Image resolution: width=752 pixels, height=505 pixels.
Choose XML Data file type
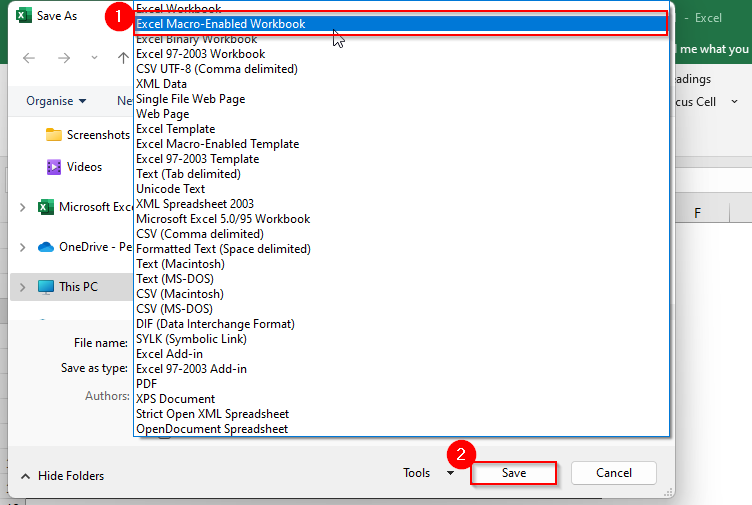pyautogui.click(x=401, y=83)
